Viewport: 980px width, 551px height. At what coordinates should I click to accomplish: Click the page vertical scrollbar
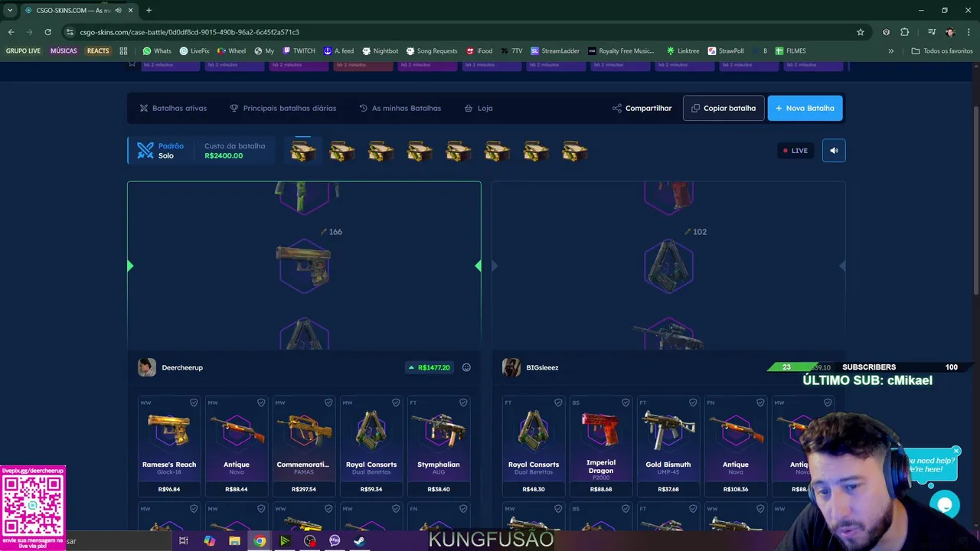click(x=976, y=199)
